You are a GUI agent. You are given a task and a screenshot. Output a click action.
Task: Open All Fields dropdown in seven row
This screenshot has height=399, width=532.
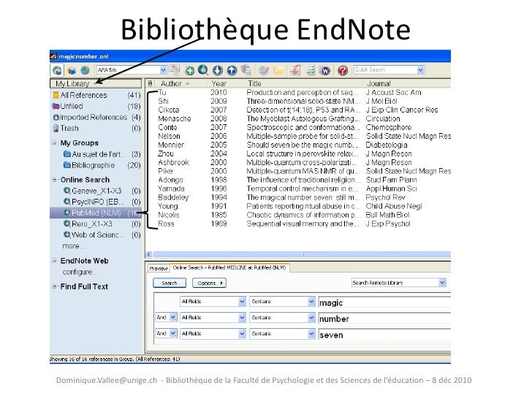click(x=242, y=334)
